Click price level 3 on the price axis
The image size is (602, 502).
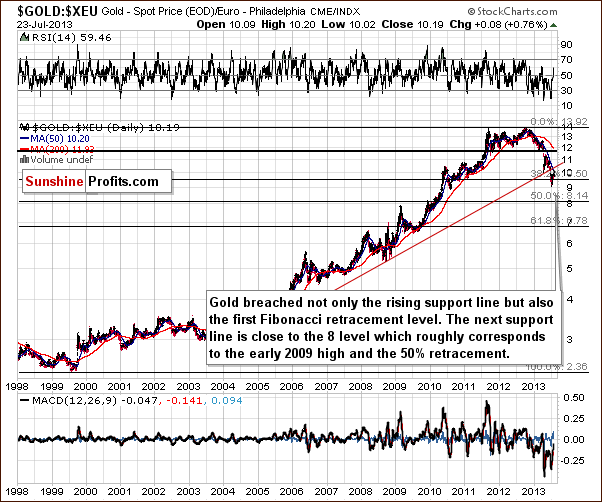(x=569, y=340)
